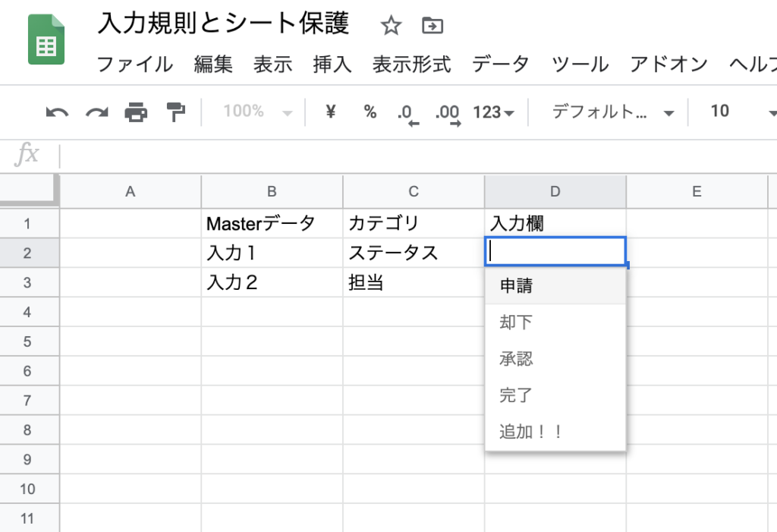This screenshot has width=777, height=532.
Task: Choose 却下 from the dropdown list
Action: point(555,323)
